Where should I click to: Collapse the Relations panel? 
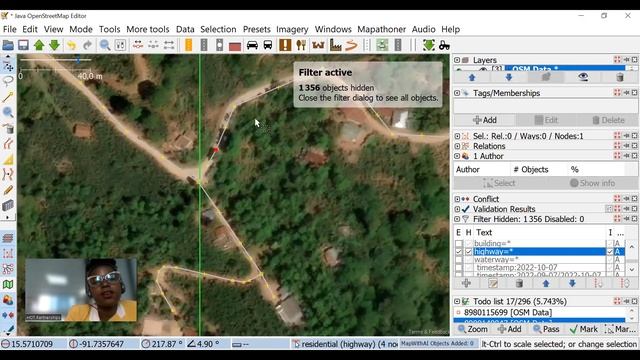point(457,146)
